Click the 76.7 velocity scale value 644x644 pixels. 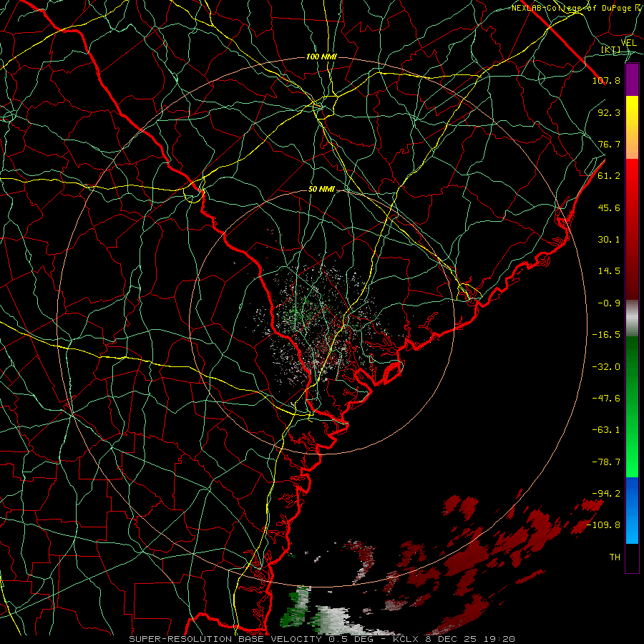point(609,144)
